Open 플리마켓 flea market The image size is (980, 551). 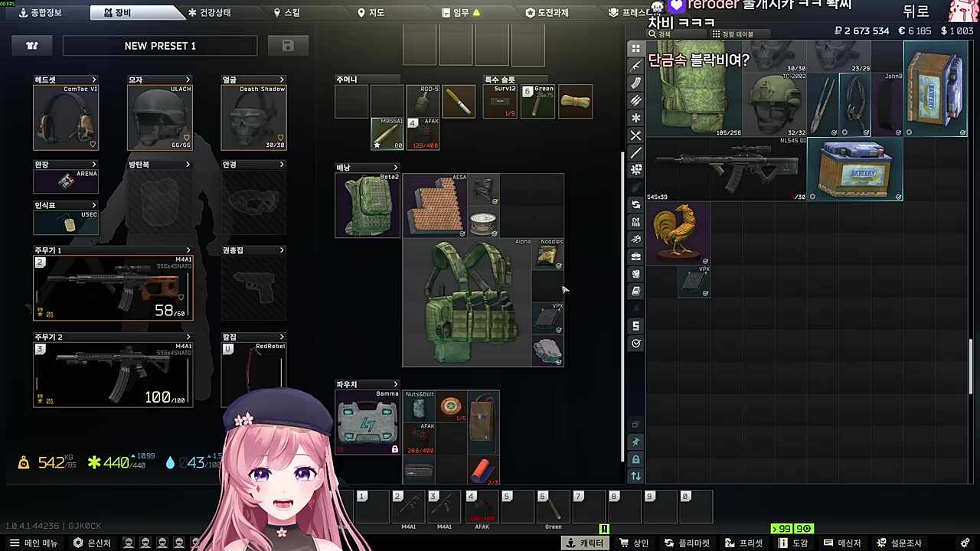click(688, 543)
